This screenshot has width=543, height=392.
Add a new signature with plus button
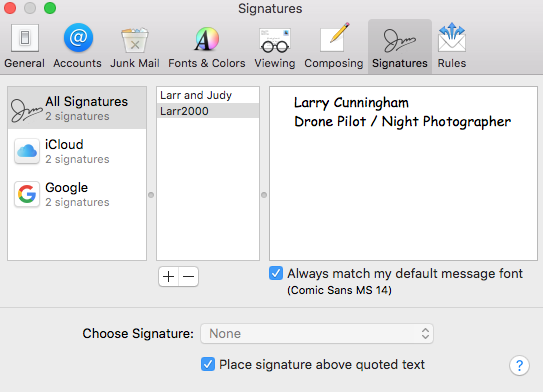click(169, 276)
